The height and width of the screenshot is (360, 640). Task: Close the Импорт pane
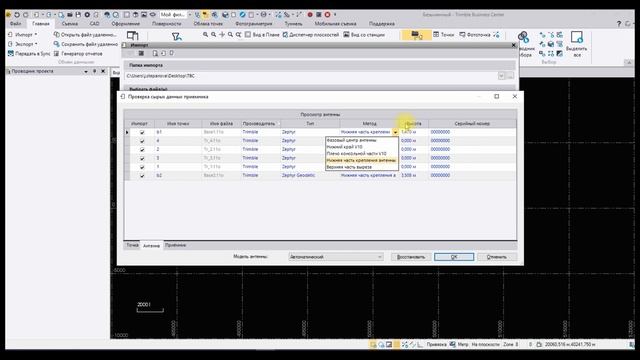click(514, 45)
